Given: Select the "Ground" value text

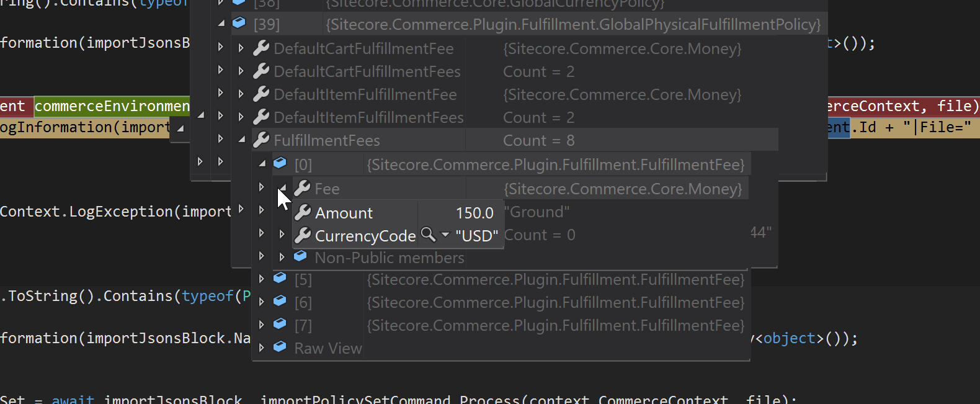Looking at the screenshot, I should pos(537,212).
